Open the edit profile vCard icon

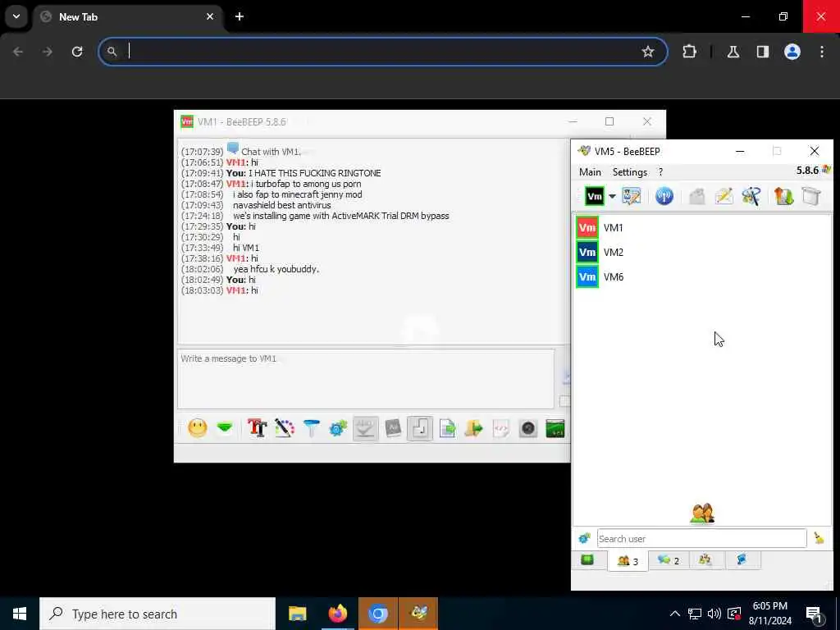click(632, 196)
